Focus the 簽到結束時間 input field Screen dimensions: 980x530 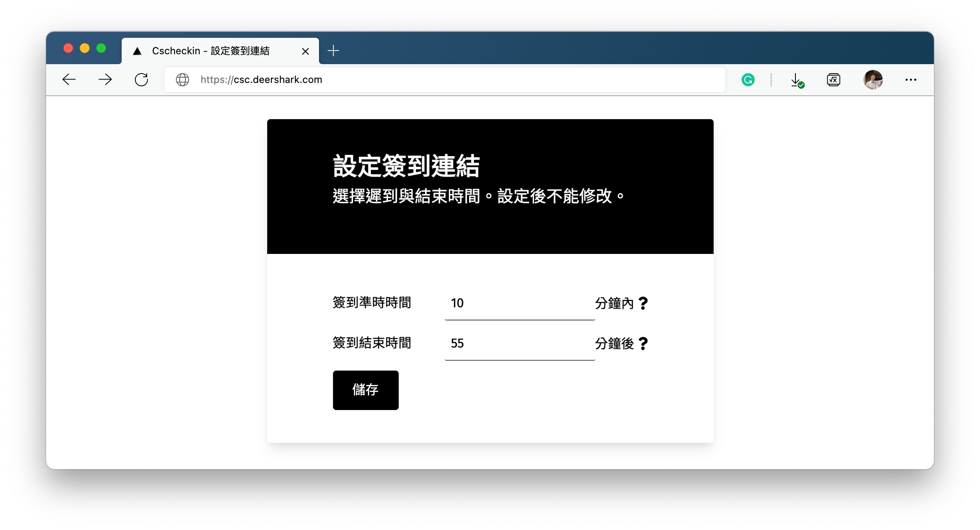click(x=519, y=343)
